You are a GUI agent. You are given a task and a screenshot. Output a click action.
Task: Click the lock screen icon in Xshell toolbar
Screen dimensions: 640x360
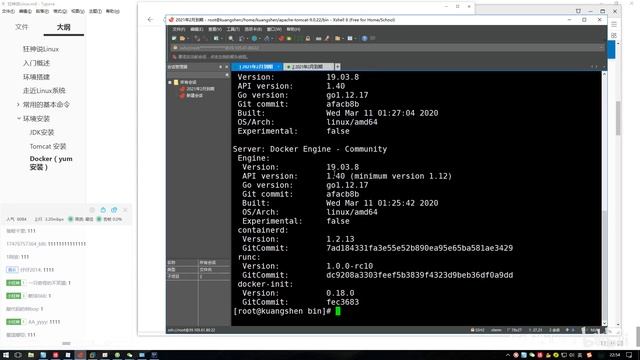click(308, 38)
